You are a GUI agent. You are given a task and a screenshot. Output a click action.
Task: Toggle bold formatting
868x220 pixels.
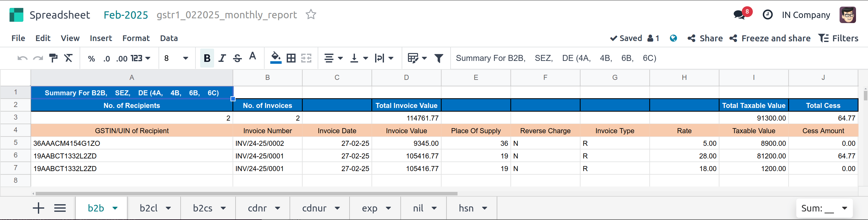(x=207, y=58)
